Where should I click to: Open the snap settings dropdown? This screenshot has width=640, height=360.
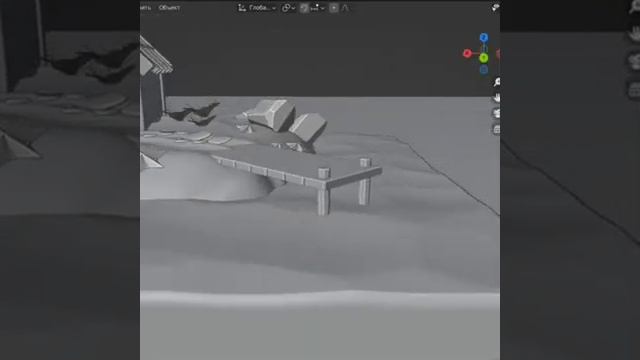[x=317, y=8]
